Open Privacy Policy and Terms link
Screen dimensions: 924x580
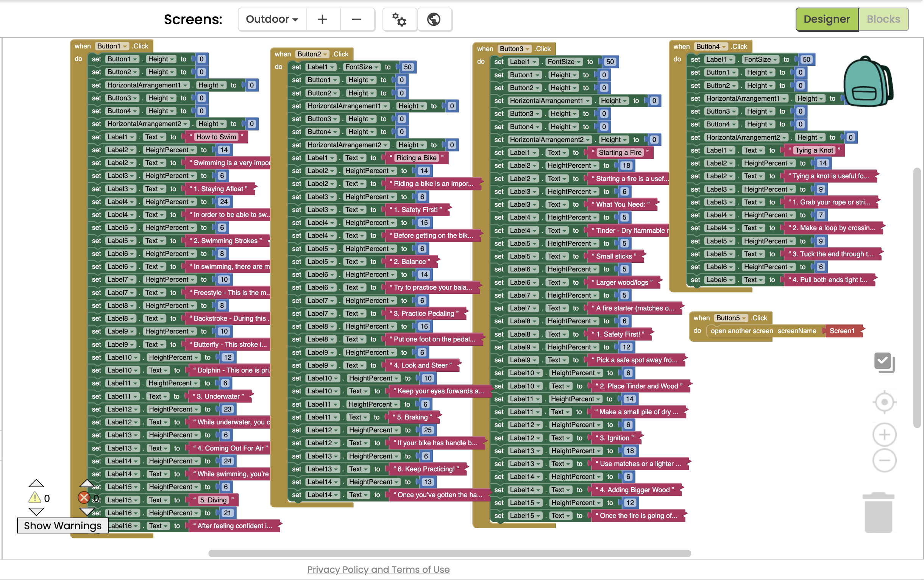click(378, 570)
